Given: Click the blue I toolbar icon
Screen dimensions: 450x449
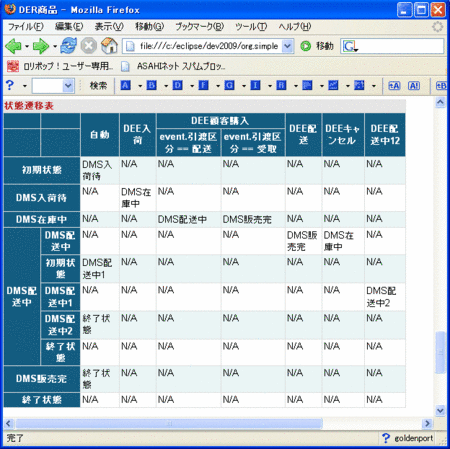Looking at the screenshot, I should (255, 85).
